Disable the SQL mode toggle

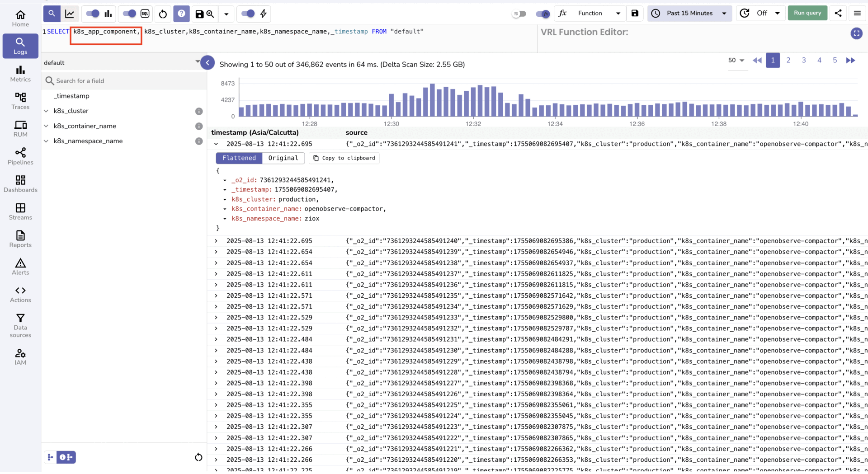point(128,14)
